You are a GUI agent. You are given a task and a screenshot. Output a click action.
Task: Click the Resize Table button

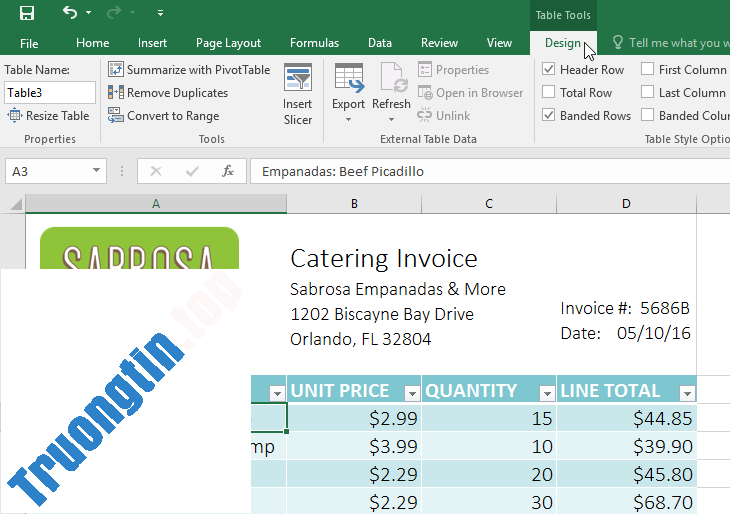[48, 115]
